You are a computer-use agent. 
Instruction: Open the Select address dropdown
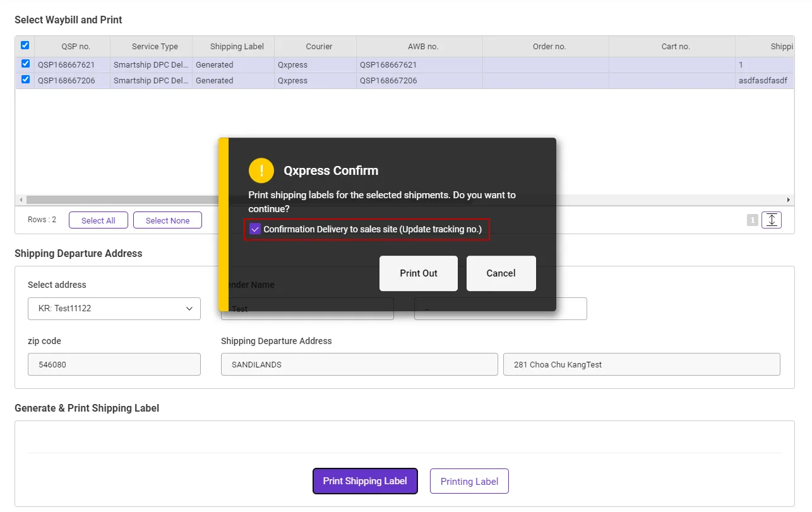(x=114, y=309)
